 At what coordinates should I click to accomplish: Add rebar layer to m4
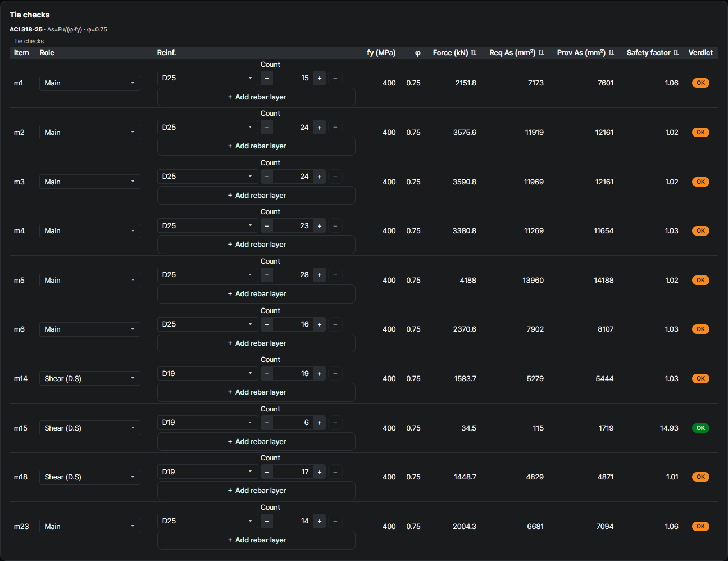[x=256, y=245]
